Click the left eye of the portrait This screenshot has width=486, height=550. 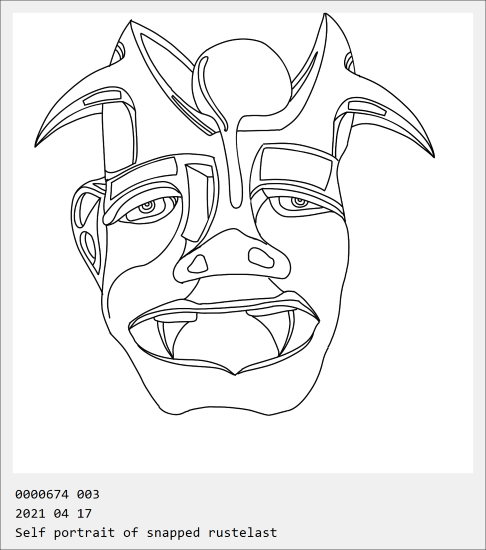(x=147, y=208)
